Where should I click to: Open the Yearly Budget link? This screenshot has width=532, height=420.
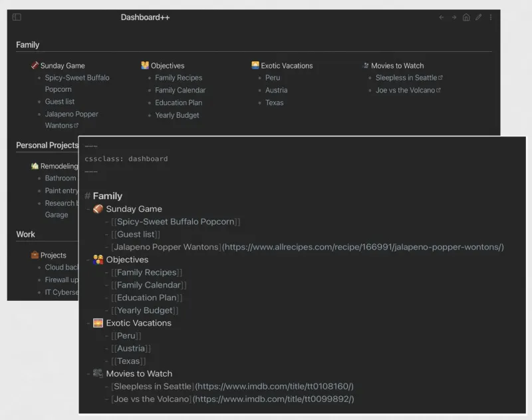point(177,115)
